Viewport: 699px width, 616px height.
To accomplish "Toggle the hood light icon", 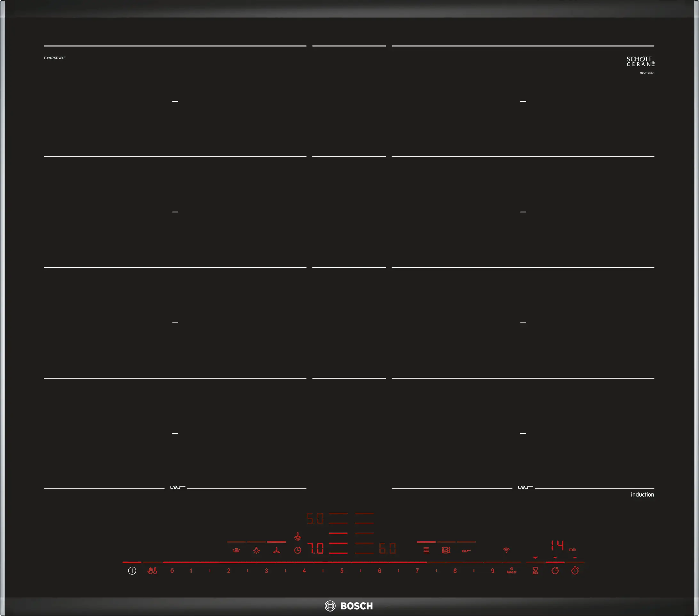I will (x=257, y=550).
